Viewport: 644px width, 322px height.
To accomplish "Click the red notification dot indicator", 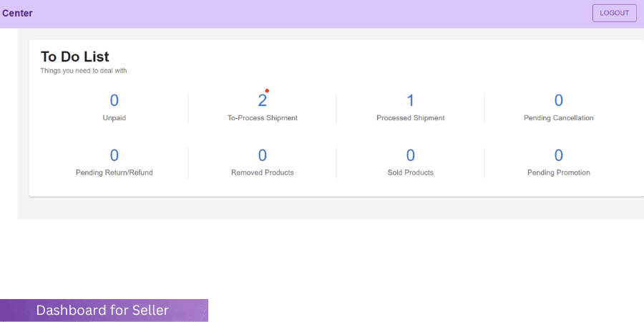I will pyautogui.click(x=267, y=91).
